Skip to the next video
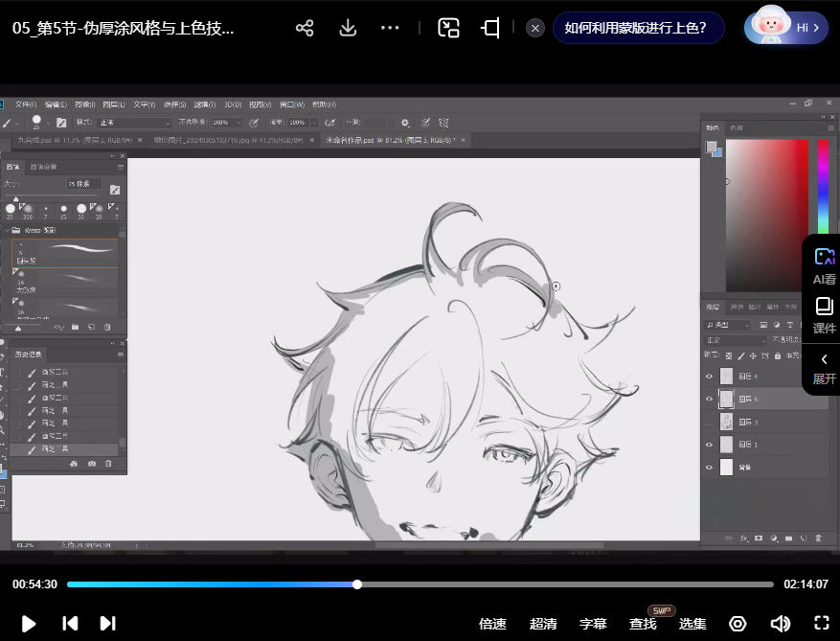The height and width of the screenshot is (641, 840). tap(108, 624)
